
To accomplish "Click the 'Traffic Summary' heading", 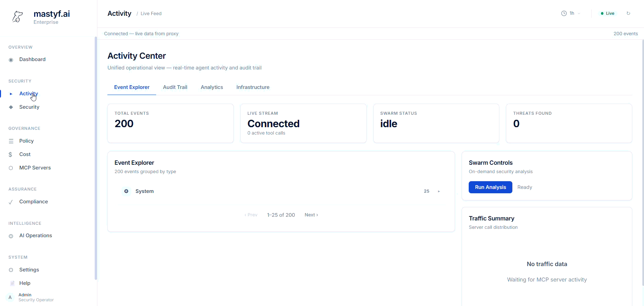I will point(492,218).
